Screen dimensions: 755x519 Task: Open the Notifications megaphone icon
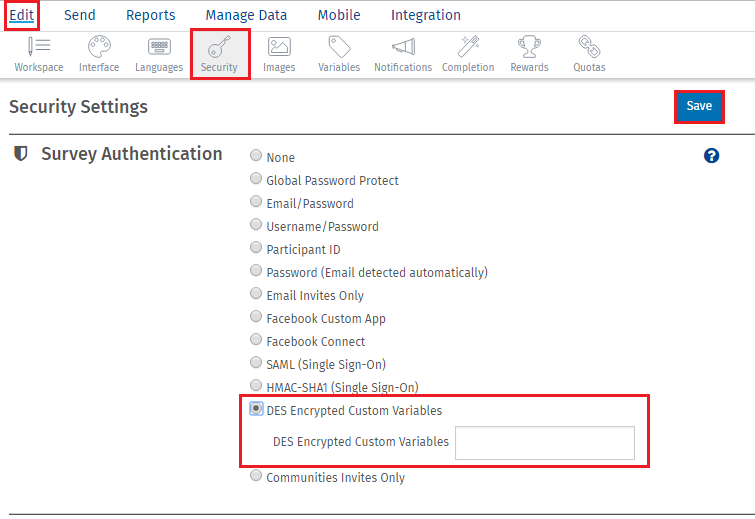pyautogui.click(x=403, y=54)
